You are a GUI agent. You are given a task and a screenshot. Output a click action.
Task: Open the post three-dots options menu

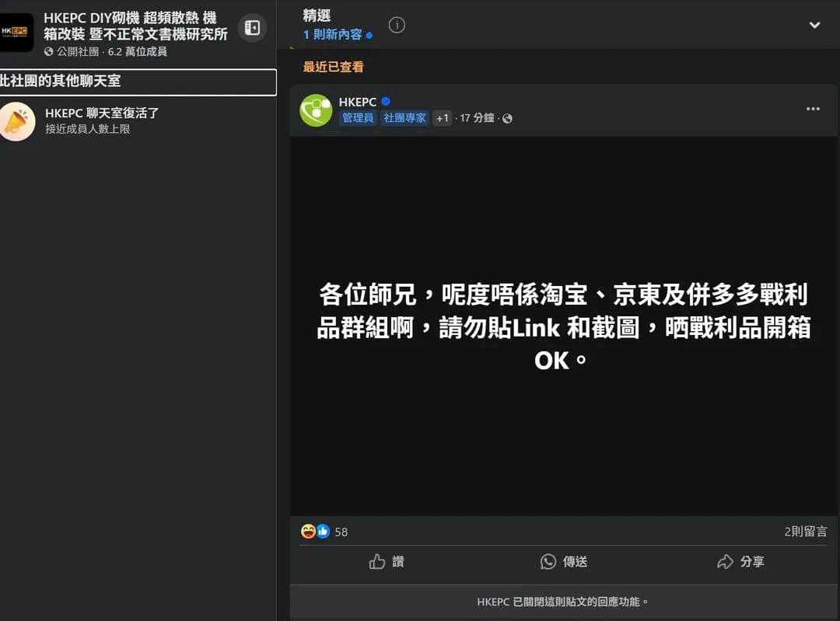pos(813,109)
